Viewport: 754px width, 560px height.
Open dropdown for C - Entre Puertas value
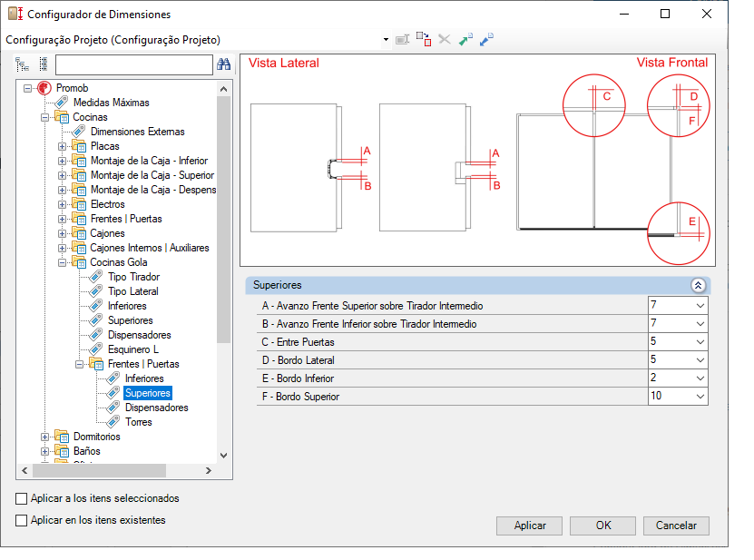pyautogui.click(x=700, y=342)
